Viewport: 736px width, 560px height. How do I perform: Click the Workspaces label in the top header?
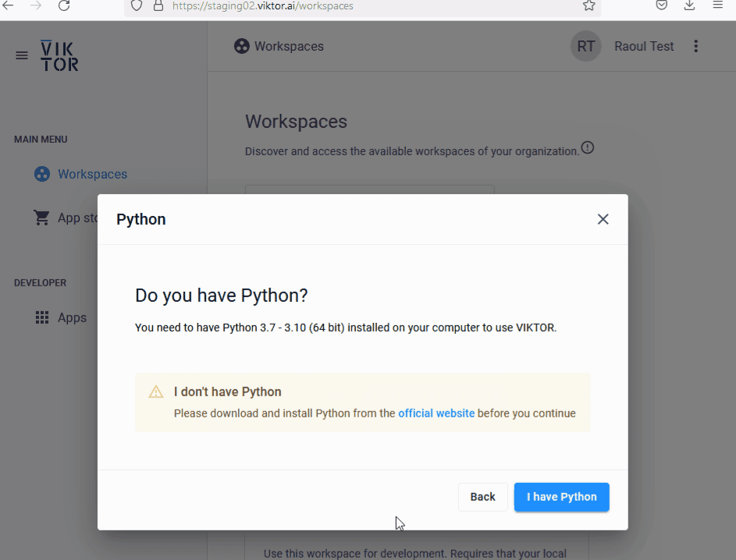[x=289, y=46]
